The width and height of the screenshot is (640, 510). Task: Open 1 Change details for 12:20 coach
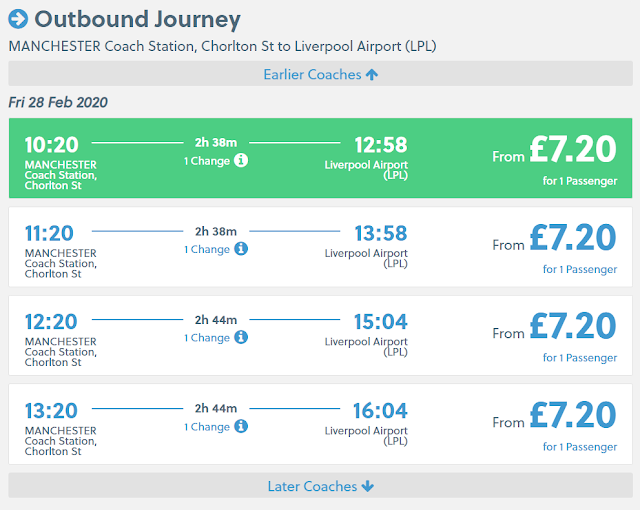[x=207, y=338]
